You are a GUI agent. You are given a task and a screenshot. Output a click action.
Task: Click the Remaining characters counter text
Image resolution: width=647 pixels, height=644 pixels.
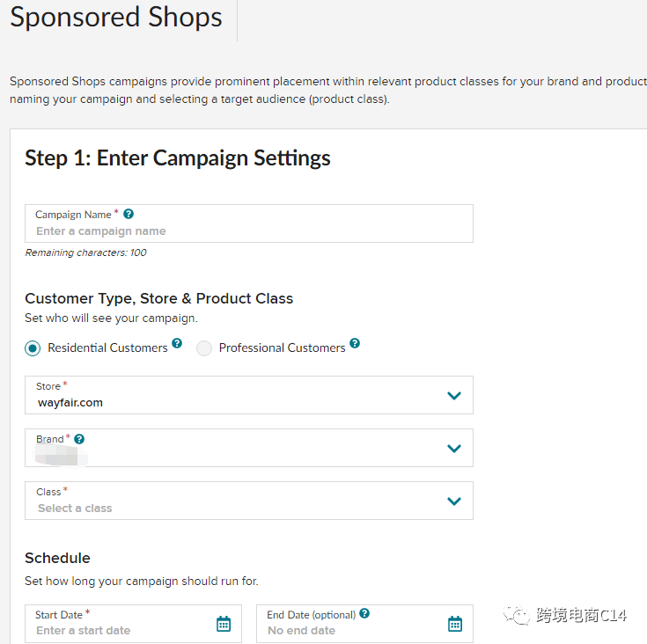tap(85, 252)
